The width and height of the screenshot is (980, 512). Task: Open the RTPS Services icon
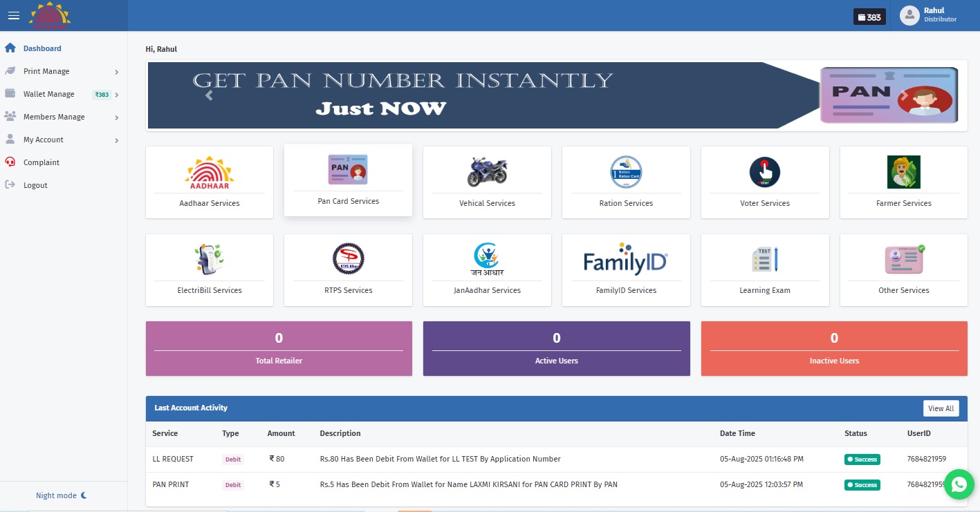348,269
